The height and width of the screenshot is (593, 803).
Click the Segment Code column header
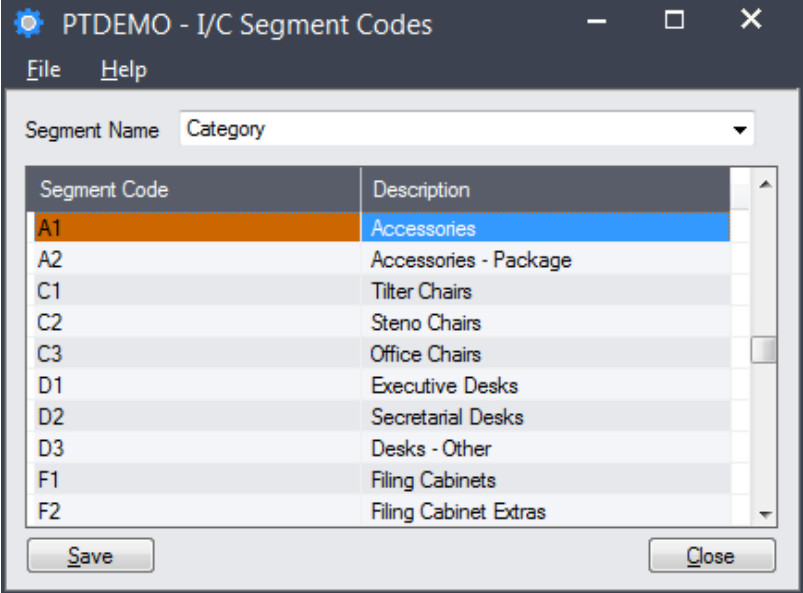coord(194,189)
